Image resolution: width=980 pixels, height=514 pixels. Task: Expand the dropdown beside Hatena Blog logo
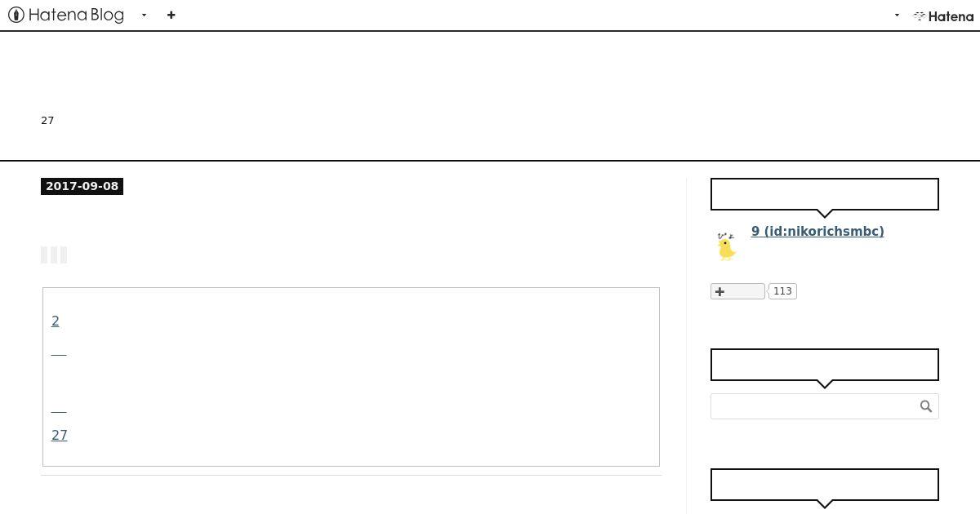(144, 15)
